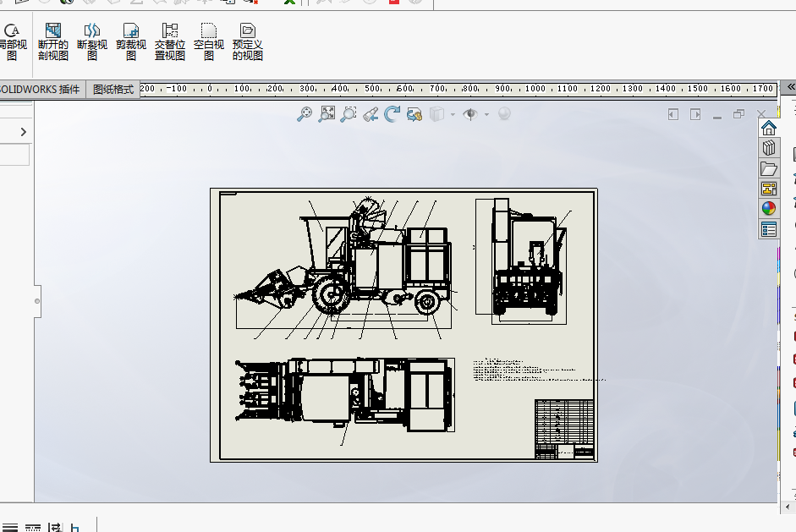Restore down the drawing document window
Viewport: 796px width, 532px height.
739,114
